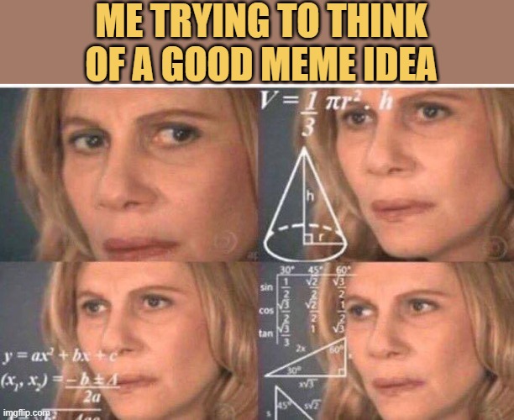The height and width of the screenshot is (420, 514).
Task: Click the cos row in trig table
Action: click(x=303, y=311)
